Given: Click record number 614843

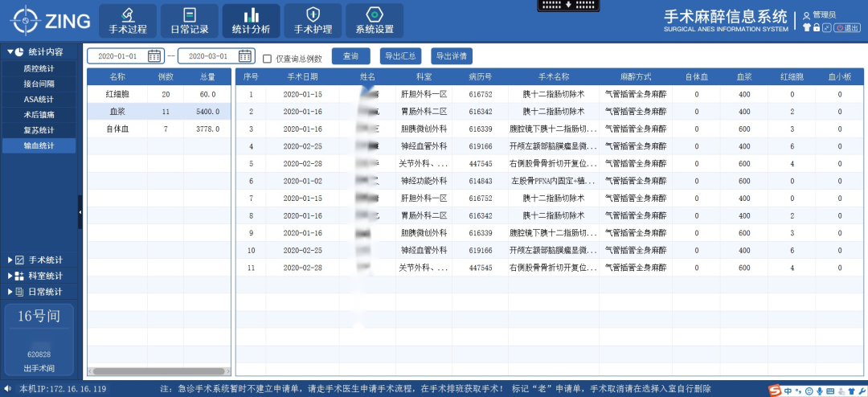Looking at the screenshot, I should (480, 181).
